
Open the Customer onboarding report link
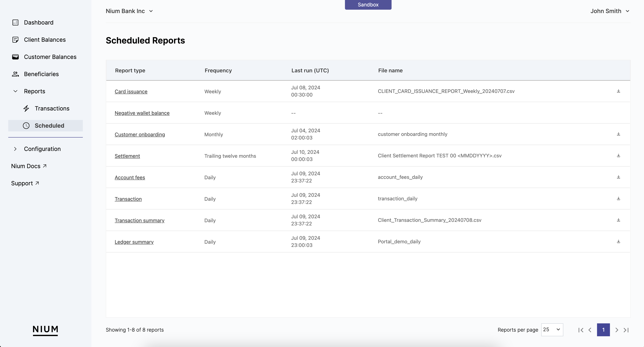140,134
